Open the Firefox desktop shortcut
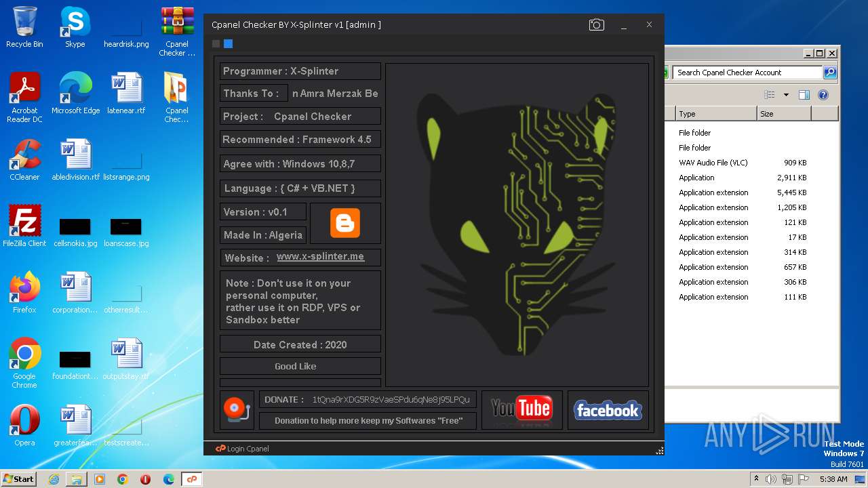Screen dimensions: 868x488 (24, 293)
